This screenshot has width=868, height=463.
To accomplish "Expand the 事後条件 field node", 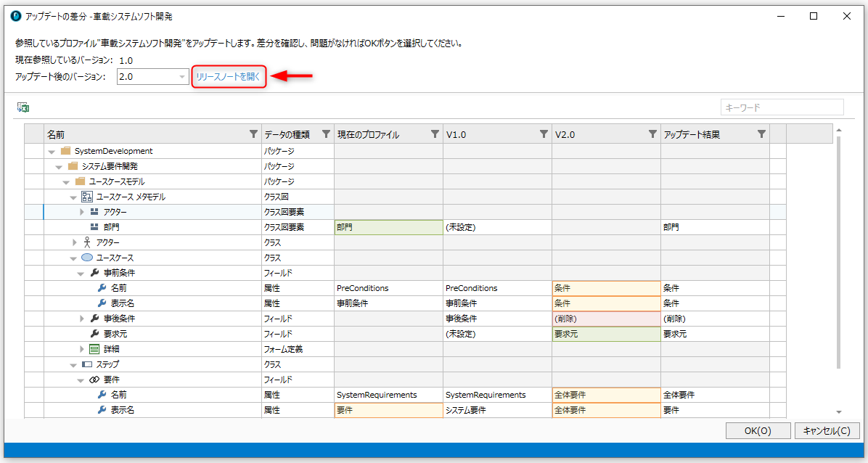I will point(81,319).
